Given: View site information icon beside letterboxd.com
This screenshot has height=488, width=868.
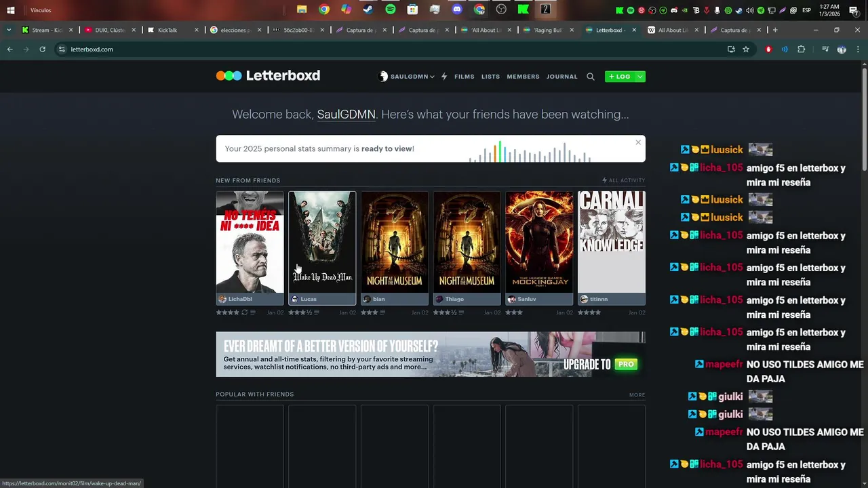Looking at the screenshot, I should (62, 49).
